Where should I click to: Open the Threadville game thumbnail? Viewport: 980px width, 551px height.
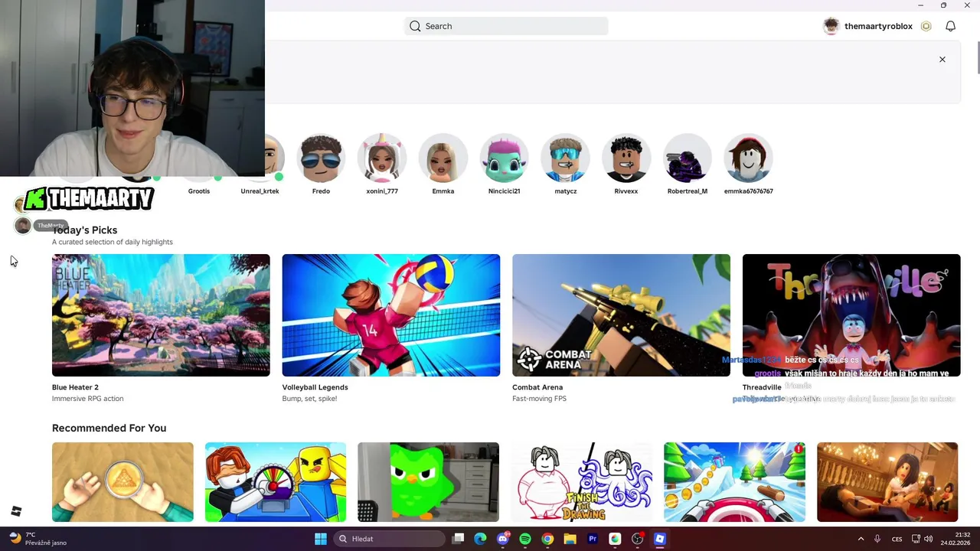pyautogui.click(x=851, y=315)
